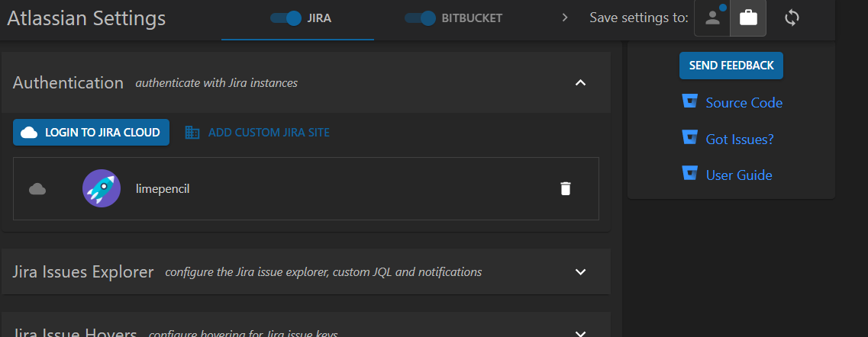Expand the Jira Issues Explorer section
This screenshot has width=868, height=337.
[x=580, y=271]
